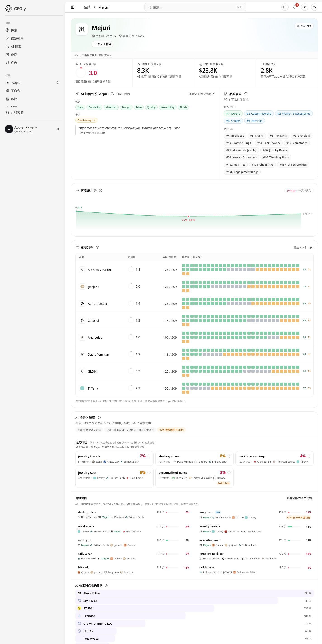Click the 2.2% Jul 10 chart marker

click(x=189, y=216)
